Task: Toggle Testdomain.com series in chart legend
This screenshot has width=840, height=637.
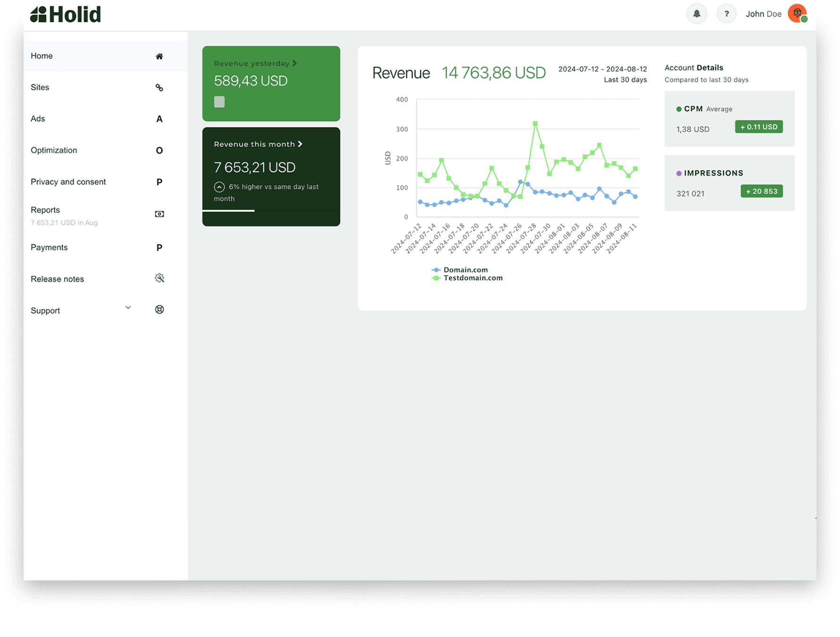Action: pyautogui.click(x=467, y=278)
